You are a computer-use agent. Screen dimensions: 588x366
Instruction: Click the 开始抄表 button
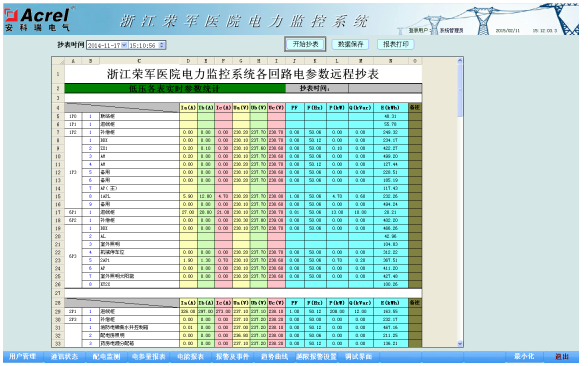coord(305,44)
